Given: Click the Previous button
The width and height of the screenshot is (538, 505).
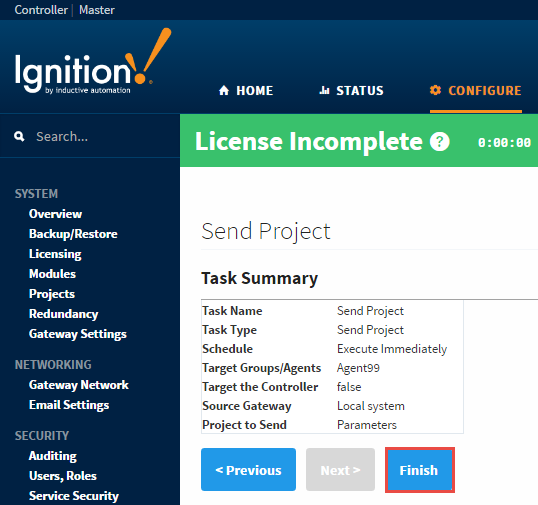Looking at the screenshot, I should (x=248, y=469).
